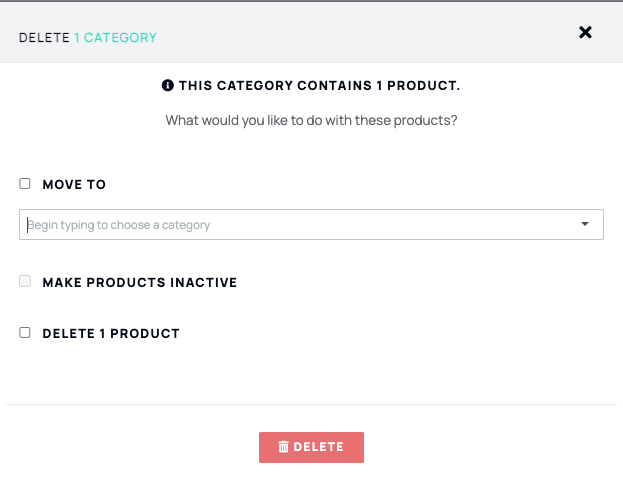Image resolution: width=623 pixels, height=484 pixels.
Task: Click the divider line above Delete button
Action: (x=312, y=405)
